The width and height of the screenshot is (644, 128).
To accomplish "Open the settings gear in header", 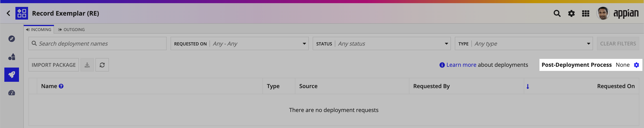I will point(571,13).
